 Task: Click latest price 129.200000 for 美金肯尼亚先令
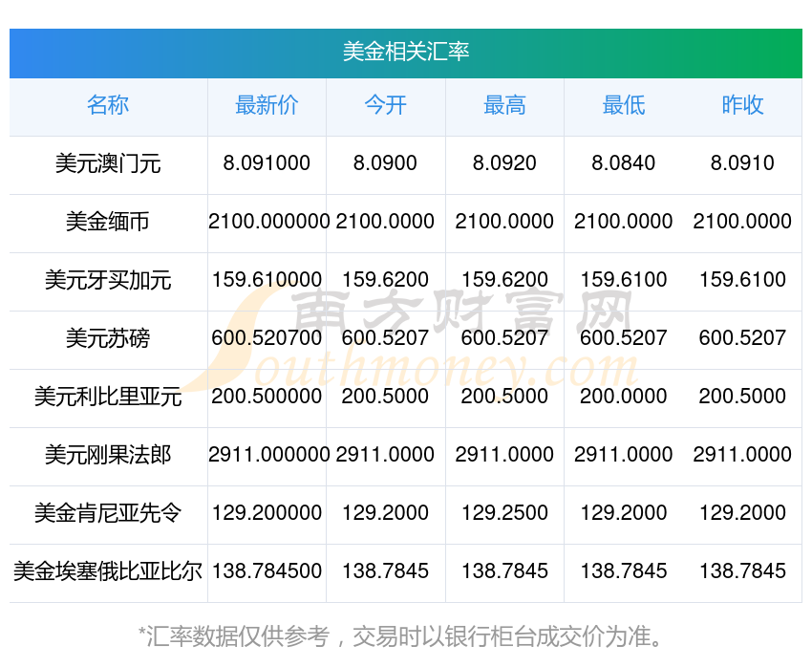pos(267,513)
